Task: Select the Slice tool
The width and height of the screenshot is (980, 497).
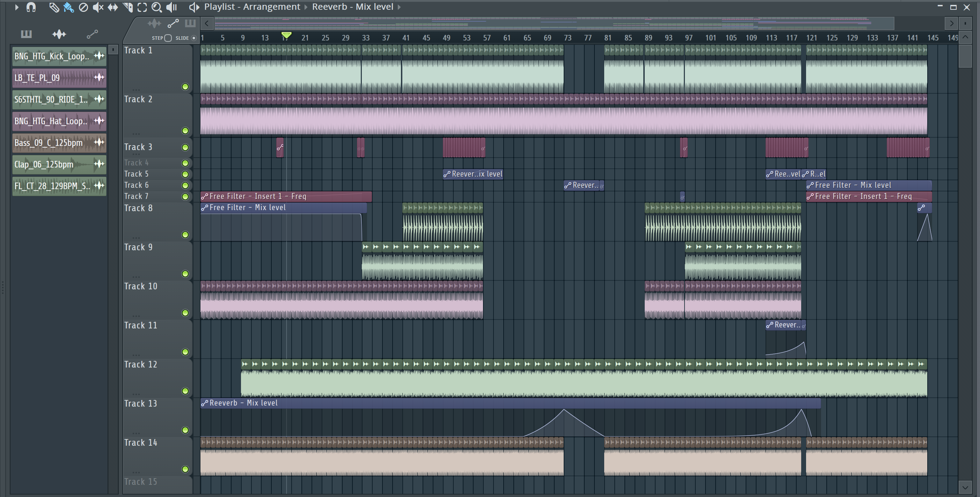Action: click(x=127, y=7)
